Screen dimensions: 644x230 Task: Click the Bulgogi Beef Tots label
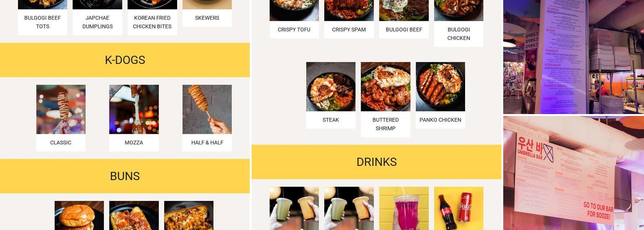[x=42, y=22]
